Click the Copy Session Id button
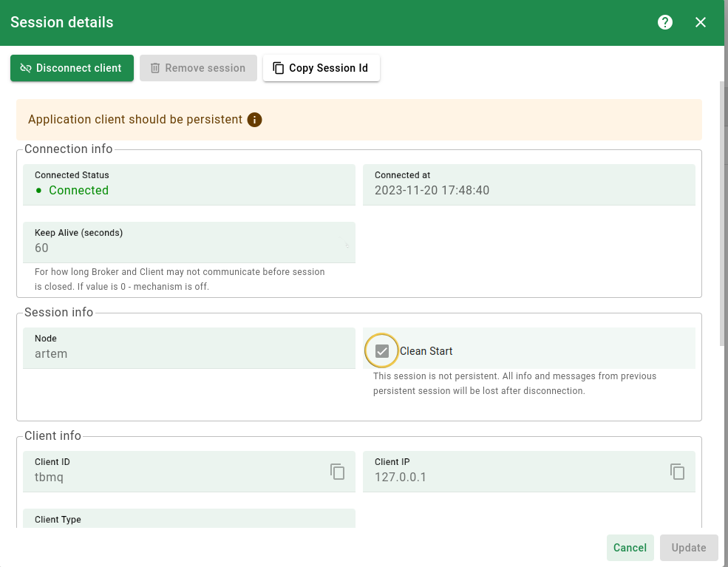The image size is (728, 567). (x=321, y=68)
